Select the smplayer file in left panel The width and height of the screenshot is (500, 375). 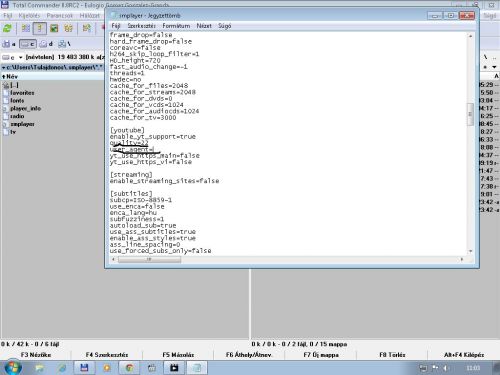coord(19,124)
